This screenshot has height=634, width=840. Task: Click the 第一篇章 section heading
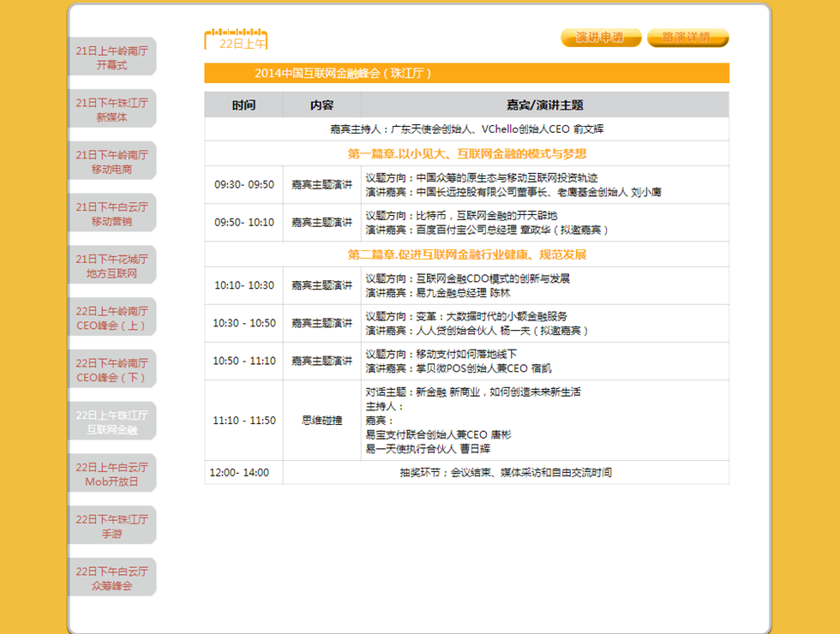(466, 153)
